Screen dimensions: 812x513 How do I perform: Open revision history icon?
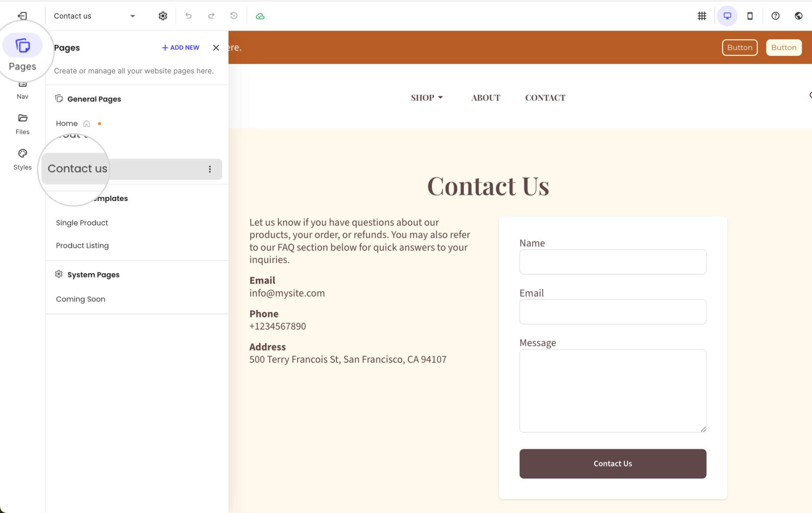(234, 16)
